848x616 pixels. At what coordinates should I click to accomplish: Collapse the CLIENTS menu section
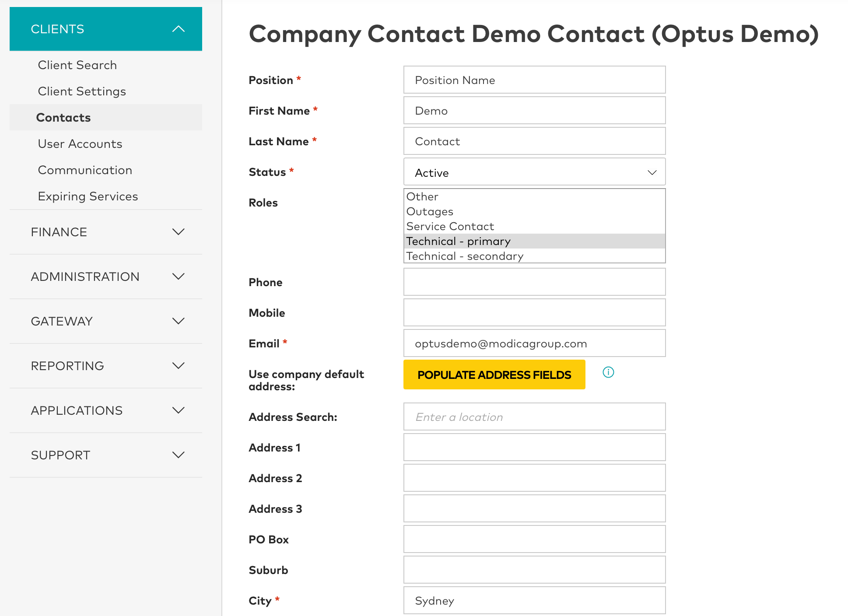tap(178, 29)
